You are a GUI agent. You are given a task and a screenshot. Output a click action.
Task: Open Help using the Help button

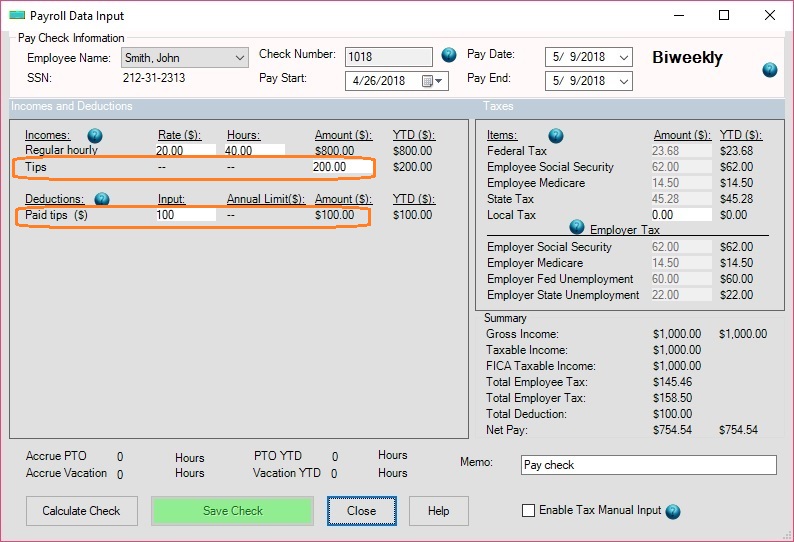[x=439, y=511]
